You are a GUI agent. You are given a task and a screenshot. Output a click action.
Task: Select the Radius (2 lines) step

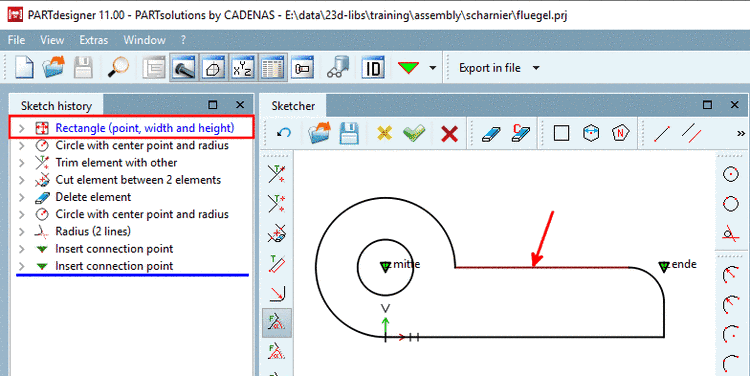(93, 232)
